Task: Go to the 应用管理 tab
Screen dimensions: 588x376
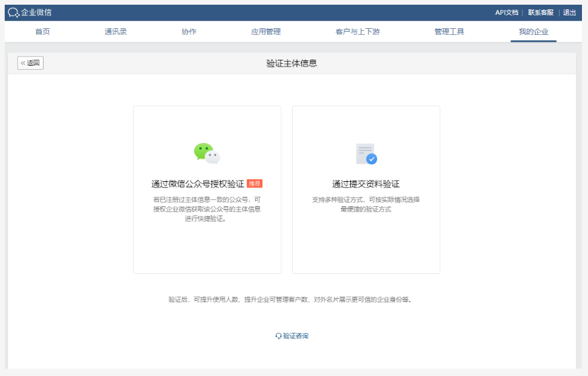Action: 266,32
